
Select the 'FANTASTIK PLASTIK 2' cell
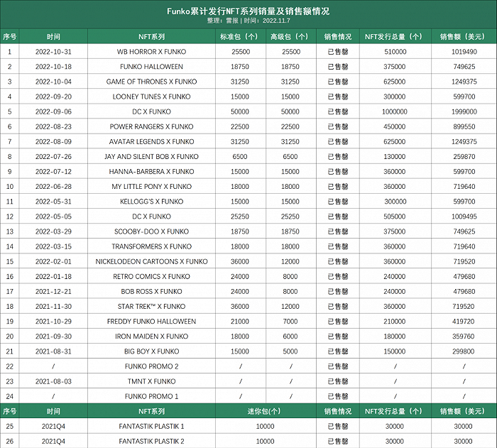tap(151, 442)
